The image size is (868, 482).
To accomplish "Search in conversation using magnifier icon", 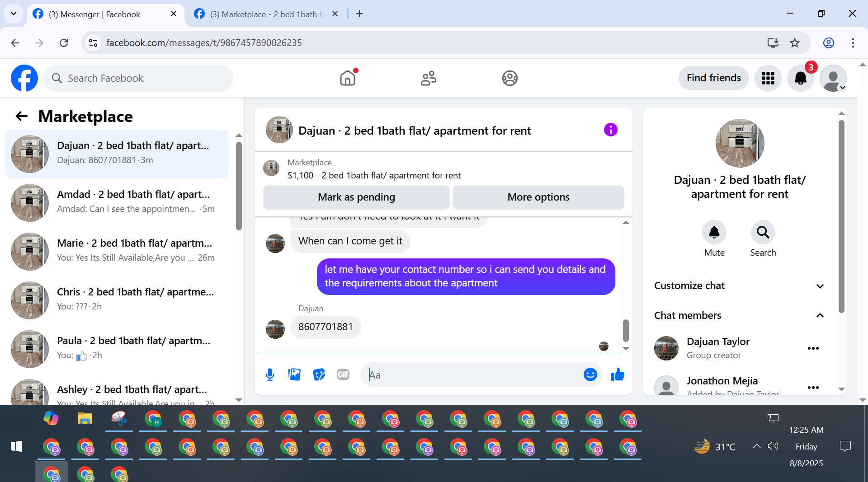I will pos(763,233).
